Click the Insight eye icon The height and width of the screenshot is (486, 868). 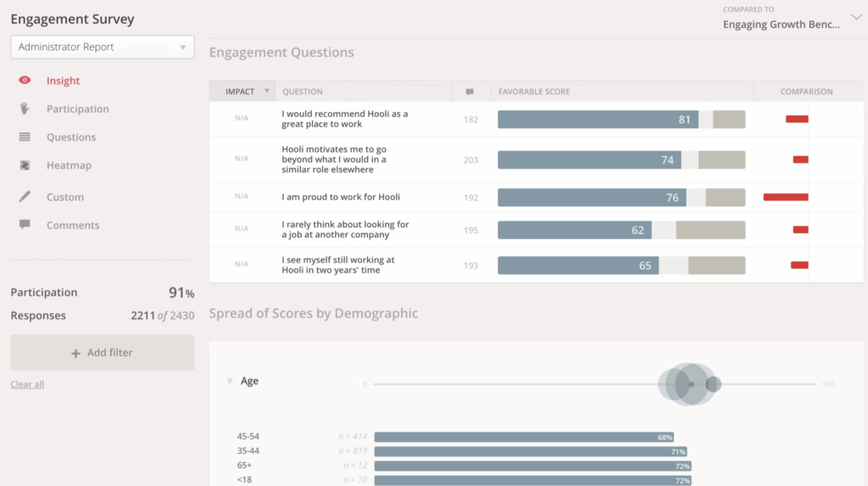[25, 81]
